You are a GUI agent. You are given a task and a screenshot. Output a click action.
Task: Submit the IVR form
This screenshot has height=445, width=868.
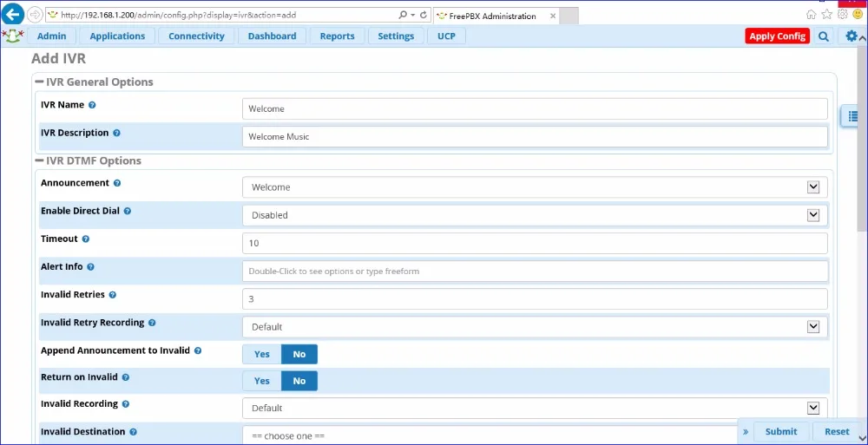pyautogui.click(x=781, y=432)
